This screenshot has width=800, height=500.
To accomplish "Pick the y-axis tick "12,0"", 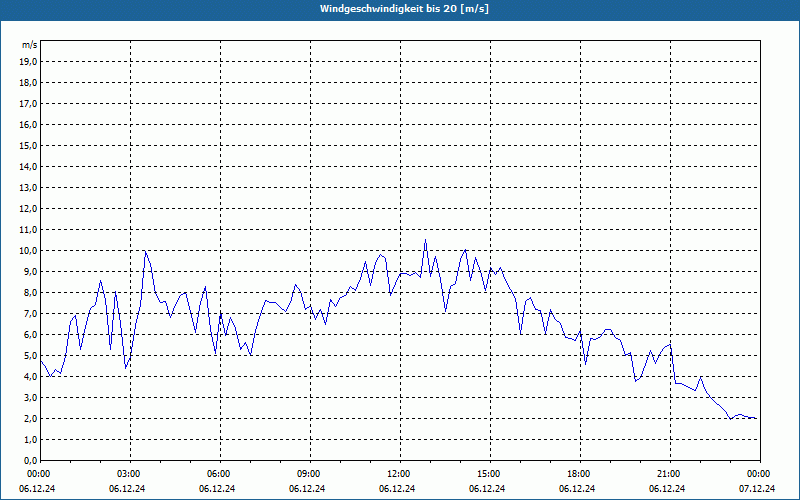I will (x=29, y=209).
